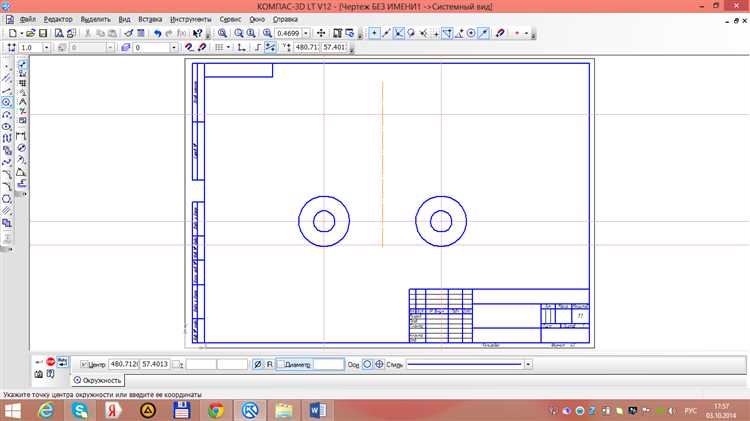Image resolution: width=750 pixels, height=421 pixels.
Task: Activate the context help arrow icon
Action: click(x=197, y=33)
